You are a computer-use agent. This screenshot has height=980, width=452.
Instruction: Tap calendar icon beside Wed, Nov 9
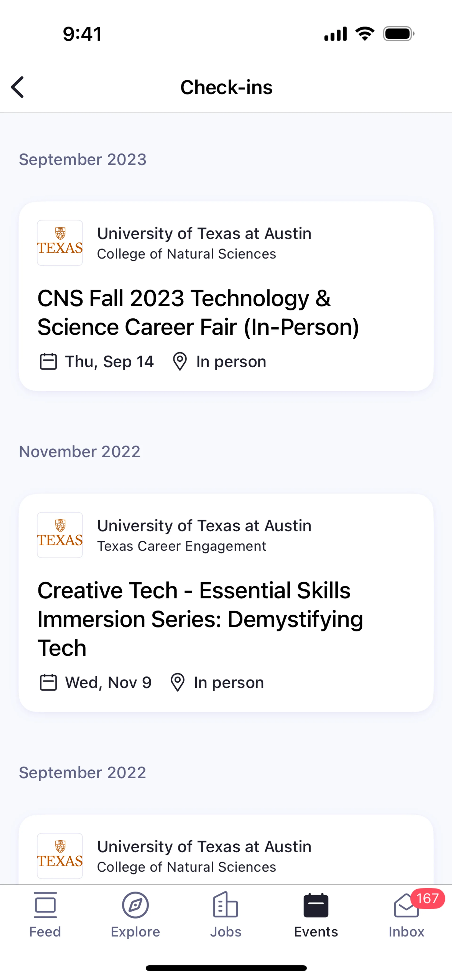point(48,683)
